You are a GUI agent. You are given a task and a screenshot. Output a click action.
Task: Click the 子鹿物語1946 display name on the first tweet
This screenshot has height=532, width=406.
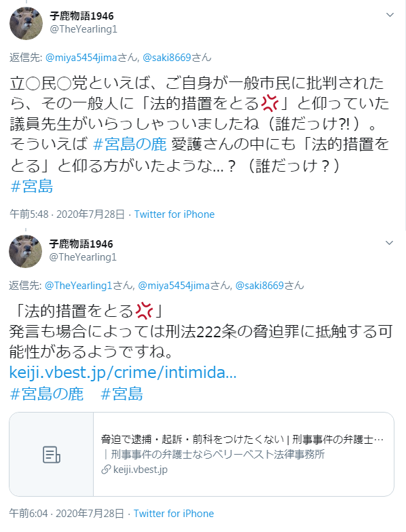tap(81, 16)
